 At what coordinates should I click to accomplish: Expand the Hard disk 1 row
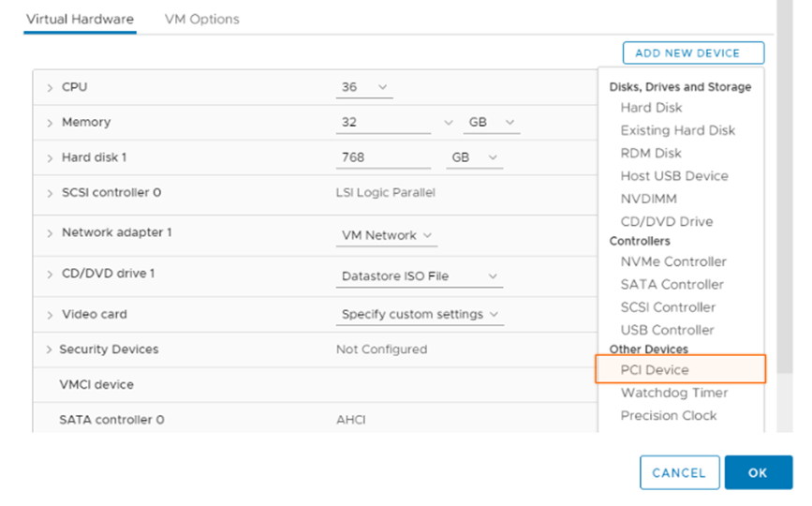tap(50, 158)
